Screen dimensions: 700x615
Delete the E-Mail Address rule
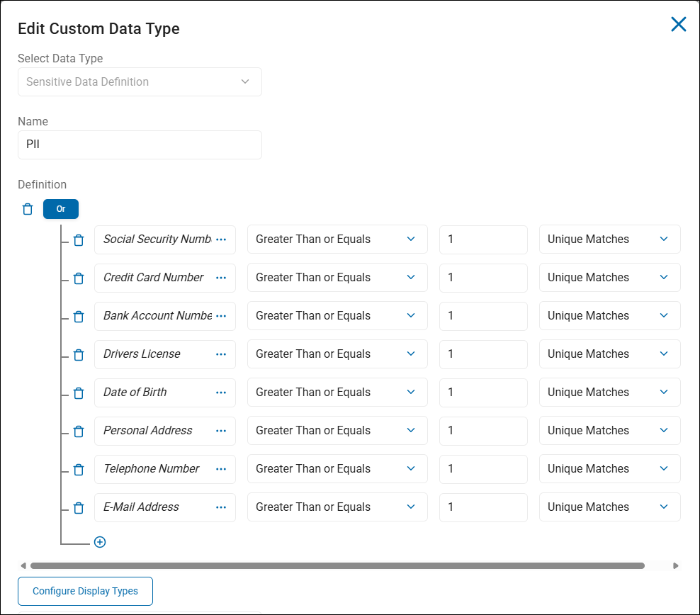[79, 507]
